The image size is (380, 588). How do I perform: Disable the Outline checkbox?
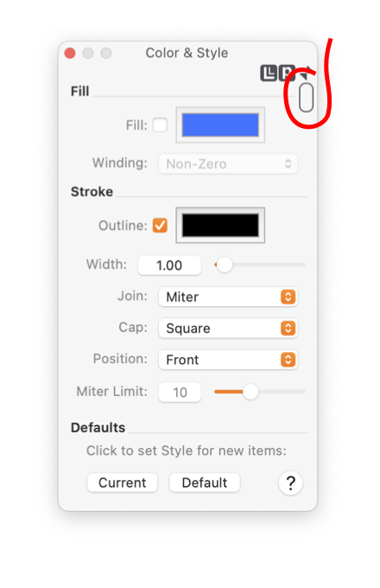(x=160, y=226)
